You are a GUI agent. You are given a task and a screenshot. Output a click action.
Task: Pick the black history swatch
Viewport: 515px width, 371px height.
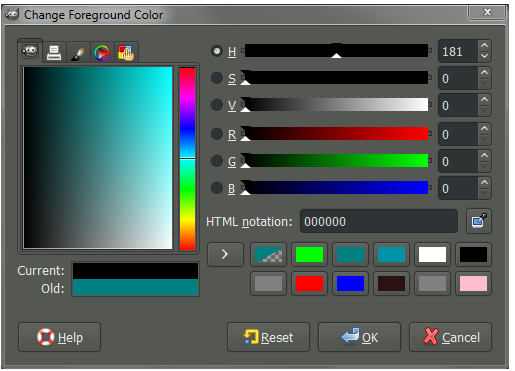coord(473,255)
